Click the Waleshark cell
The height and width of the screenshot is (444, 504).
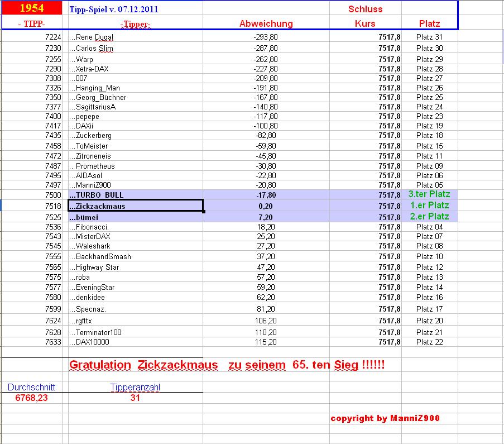135,246
